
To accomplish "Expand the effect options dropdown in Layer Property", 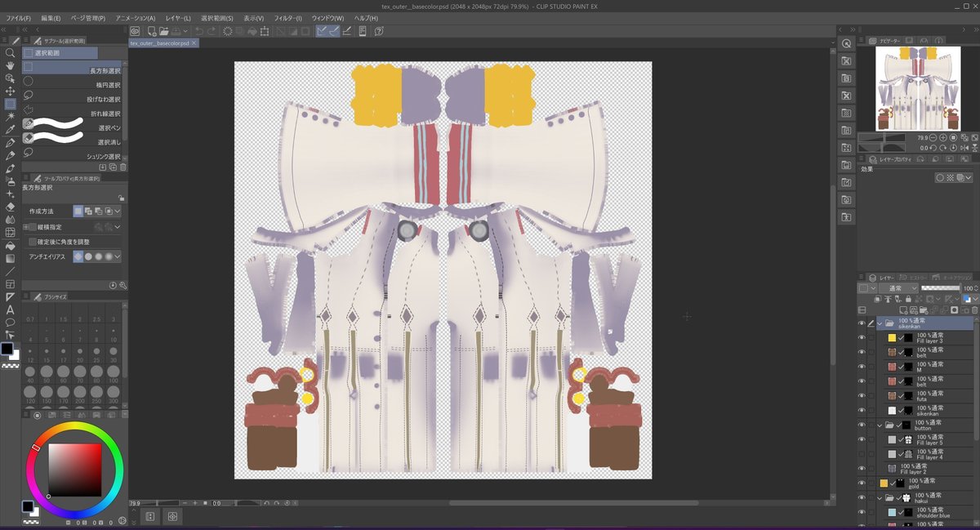I will pos(969,177).
